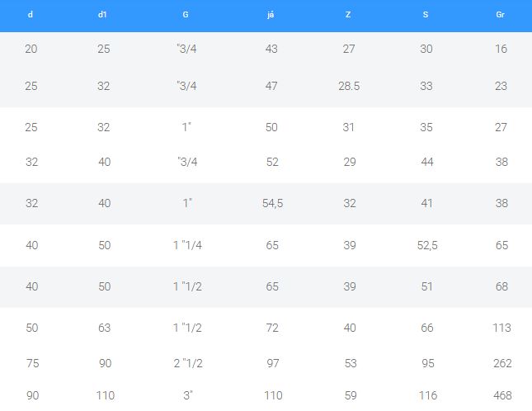Select the 43 cell in first row
The height and width of the screenshot is (411, 532).
click(271, 49)
